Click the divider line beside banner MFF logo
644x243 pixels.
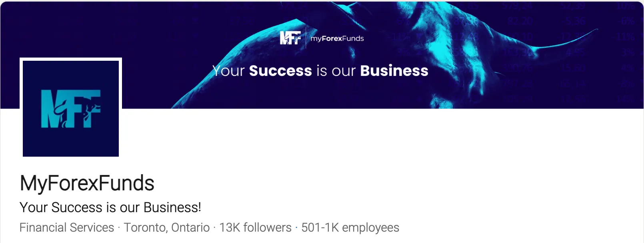306,38
